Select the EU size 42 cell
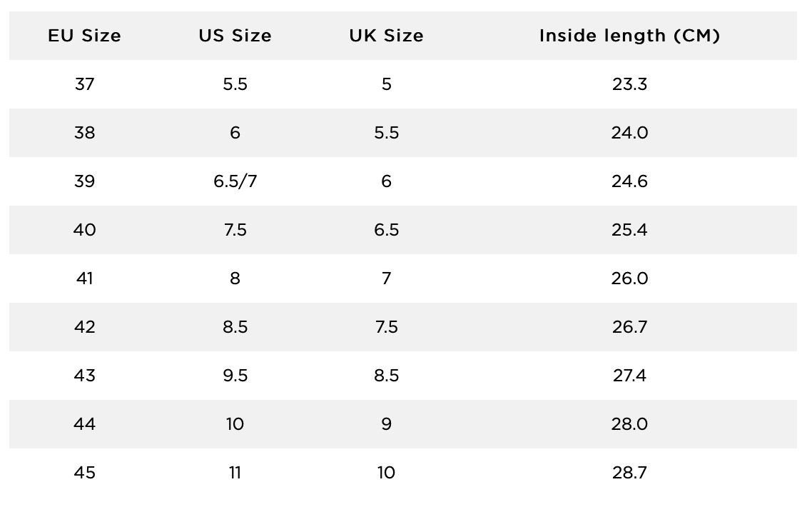 (x=84, y=327)
